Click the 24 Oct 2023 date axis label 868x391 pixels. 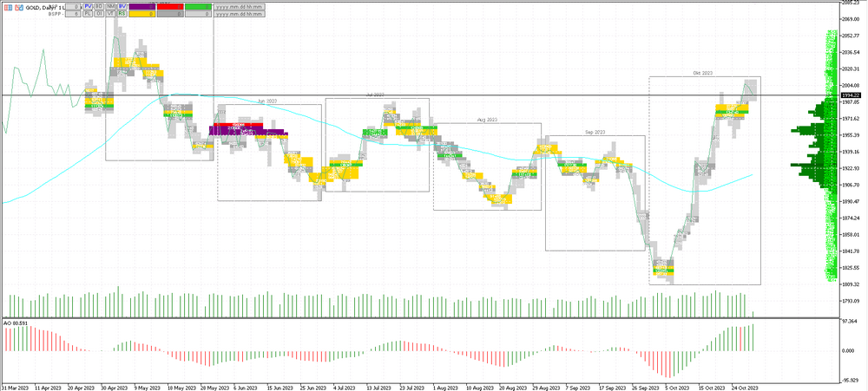point(745,388)
